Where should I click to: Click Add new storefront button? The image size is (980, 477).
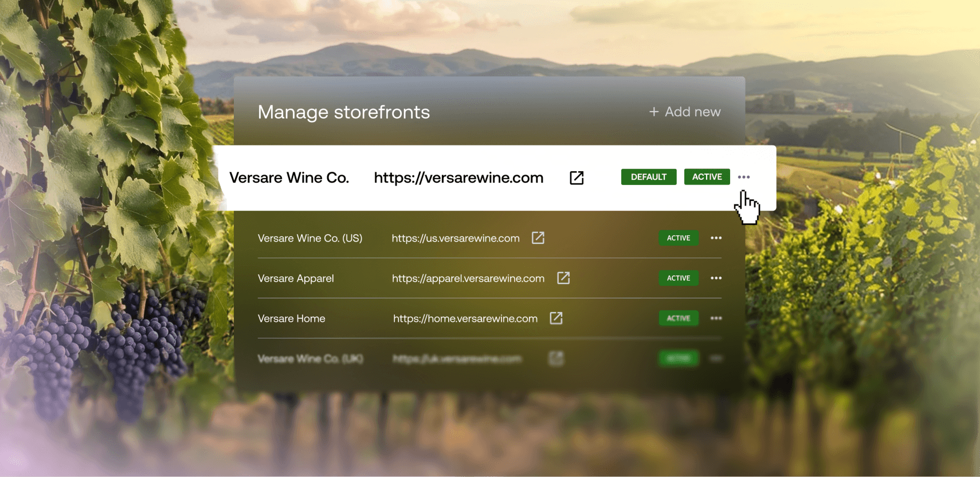685,112
